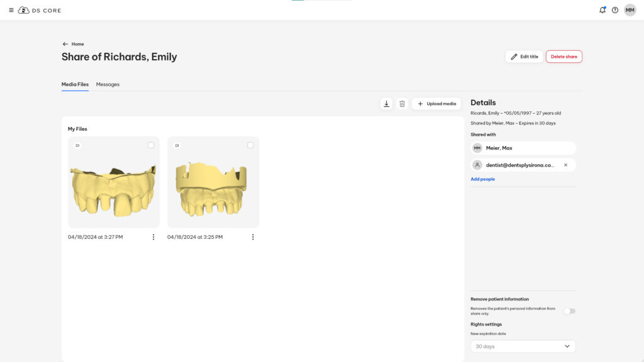Select the Media Files tab
This screenshot has height=362, width=644.
click(75, 85)
